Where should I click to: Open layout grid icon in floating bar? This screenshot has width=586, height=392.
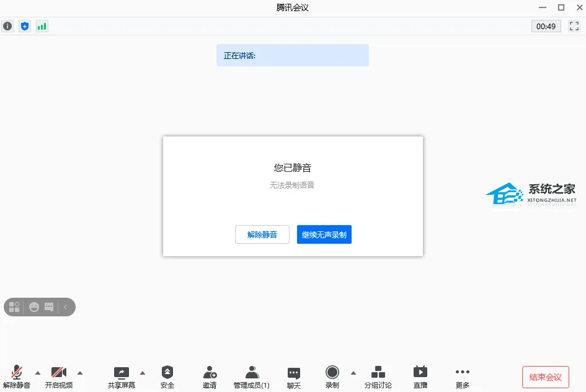click(14, 307)
